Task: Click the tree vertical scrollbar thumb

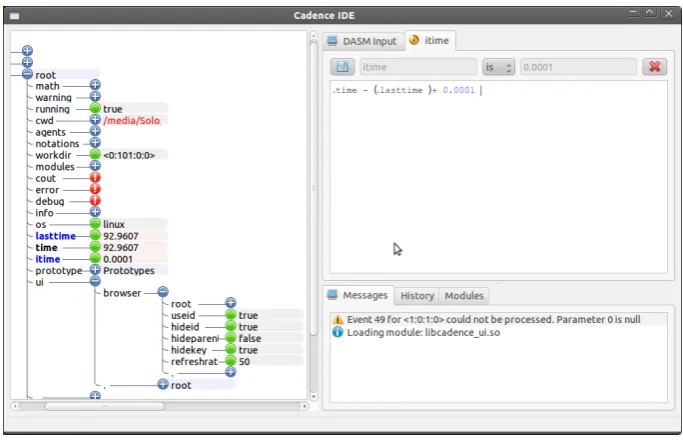Action: tap(313, 188)
